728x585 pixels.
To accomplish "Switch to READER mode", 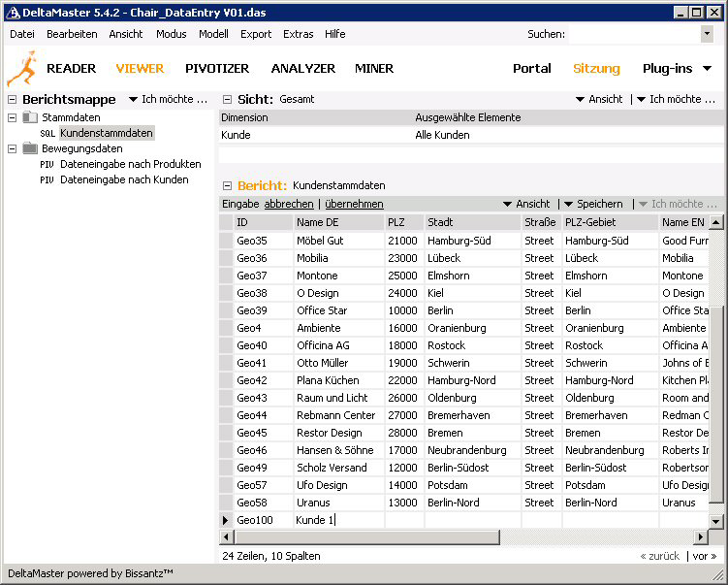I will pyautogui.click(x=71, y=69).
